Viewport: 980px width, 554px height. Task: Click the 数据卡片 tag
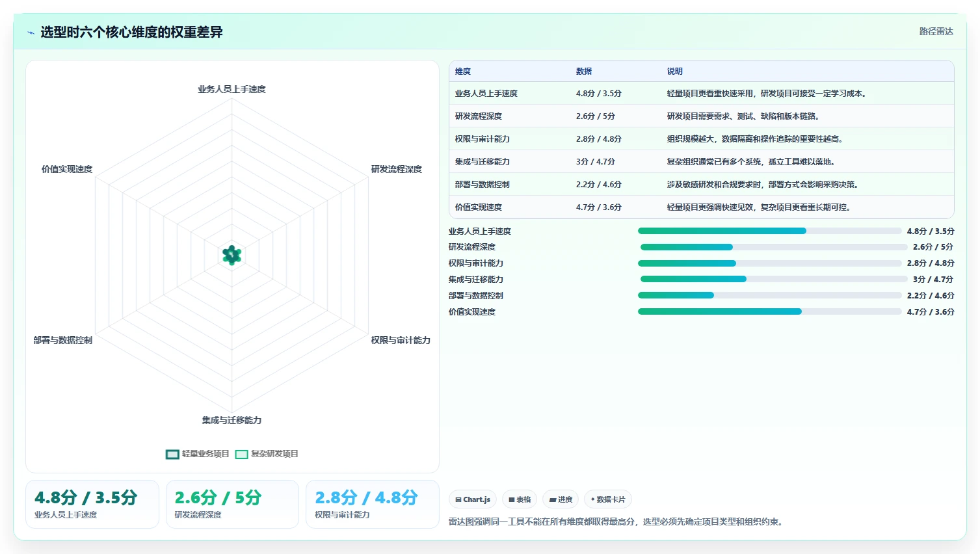[x=608, y=499]
